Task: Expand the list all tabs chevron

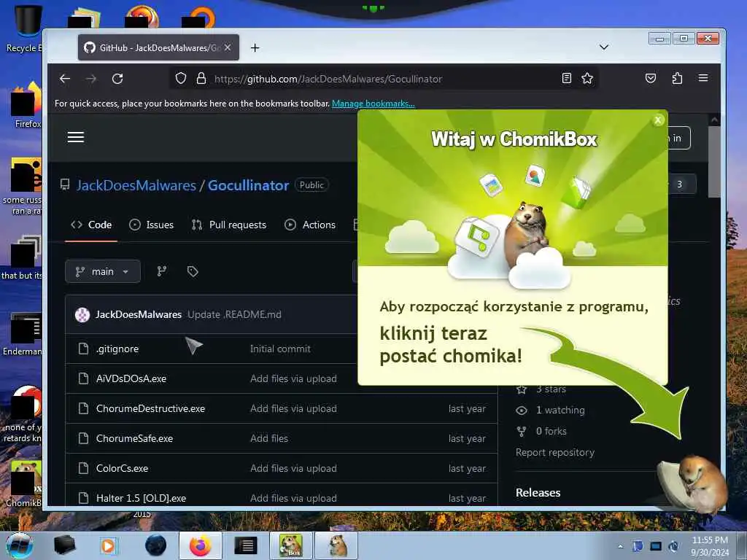Action: click(x=603, y=47)
